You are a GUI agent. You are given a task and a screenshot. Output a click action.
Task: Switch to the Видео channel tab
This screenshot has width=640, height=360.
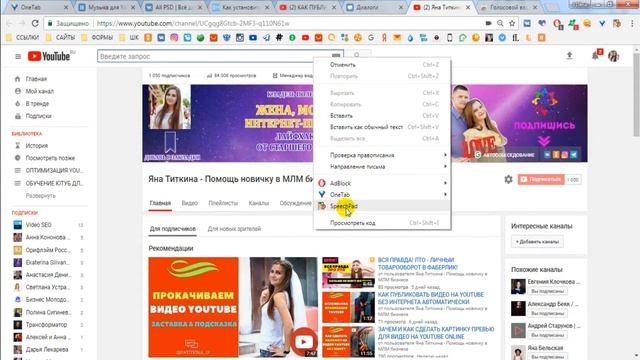pos(189,203)
